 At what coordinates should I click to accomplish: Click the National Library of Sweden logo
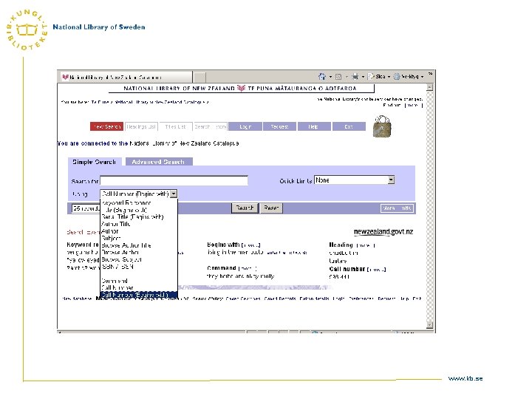27,30
